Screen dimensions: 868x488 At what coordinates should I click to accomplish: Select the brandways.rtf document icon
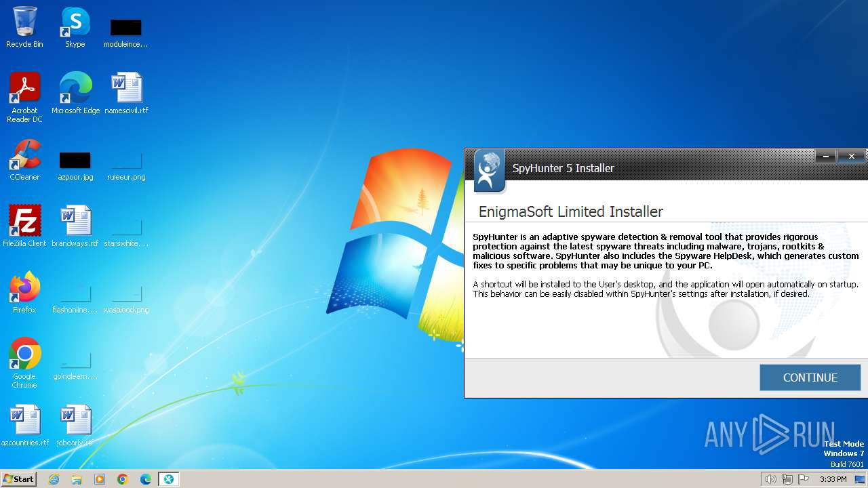coord(75,226)
